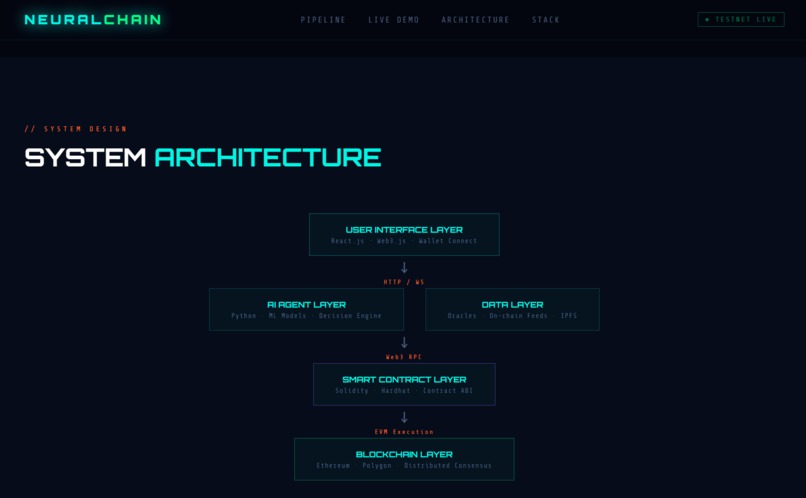Open the LIVE DEMO nav item

(x=394, y=20)
